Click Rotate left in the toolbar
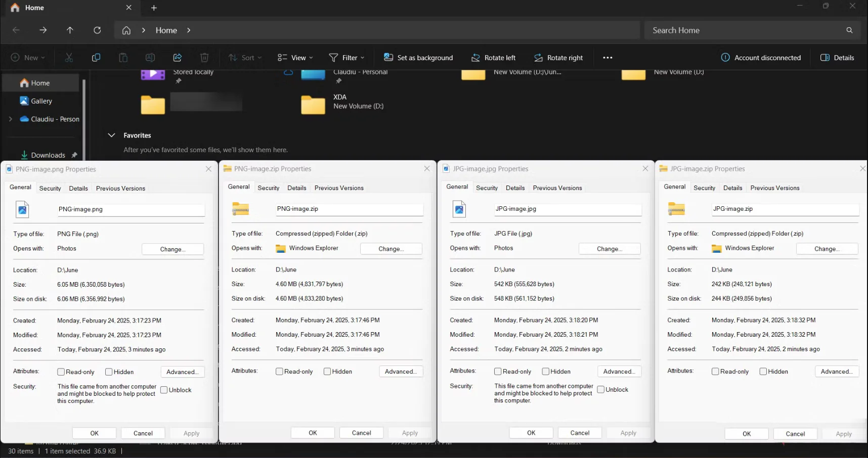The width and height of the screenshot is (868, 458). (x=493, y=58)
